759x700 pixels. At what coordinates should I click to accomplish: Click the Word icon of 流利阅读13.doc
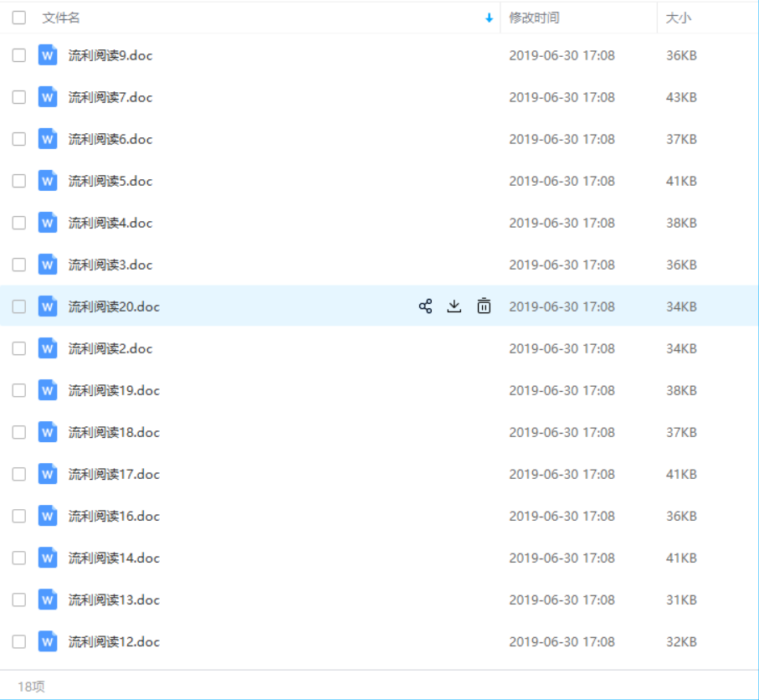[48, 600]
